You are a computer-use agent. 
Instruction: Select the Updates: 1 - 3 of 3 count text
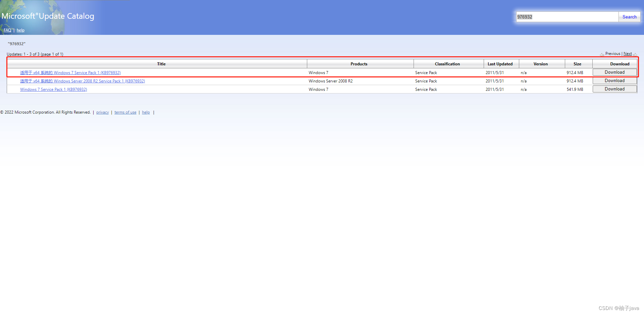tap(35, 54)
